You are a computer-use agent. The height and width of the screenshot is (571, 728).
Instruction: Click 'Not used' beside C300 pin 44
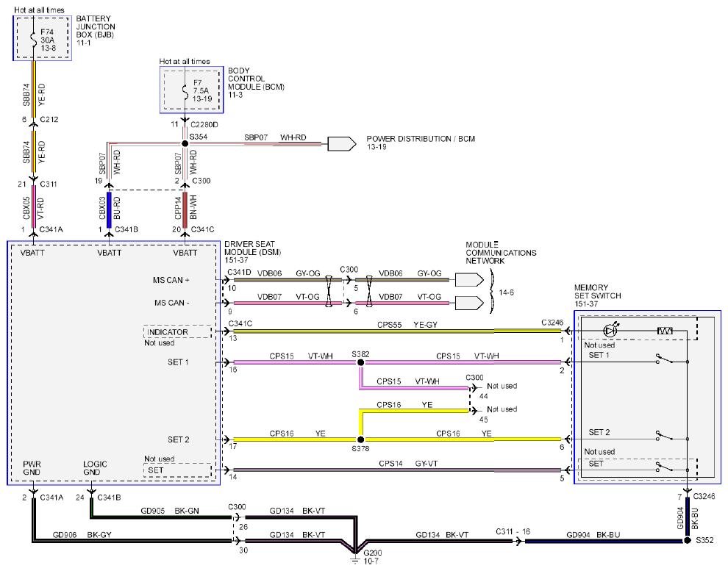(x=502, y=386)
